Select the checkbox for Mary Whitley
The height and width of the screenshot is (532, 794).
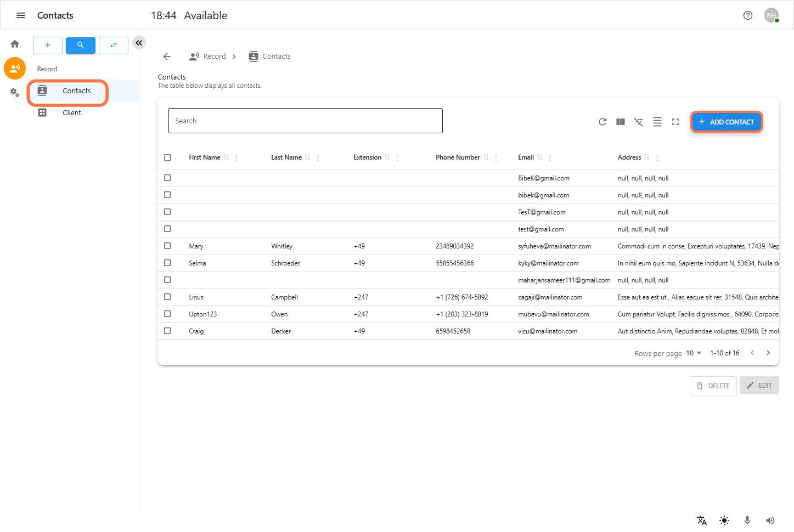pos(167,246)
